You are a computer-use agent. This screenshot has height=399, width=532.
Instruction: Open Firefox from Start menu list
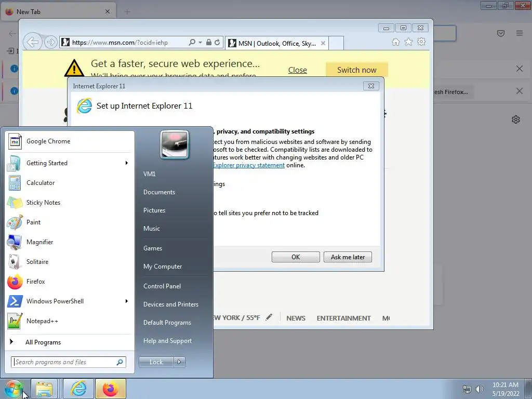point(70,282)
